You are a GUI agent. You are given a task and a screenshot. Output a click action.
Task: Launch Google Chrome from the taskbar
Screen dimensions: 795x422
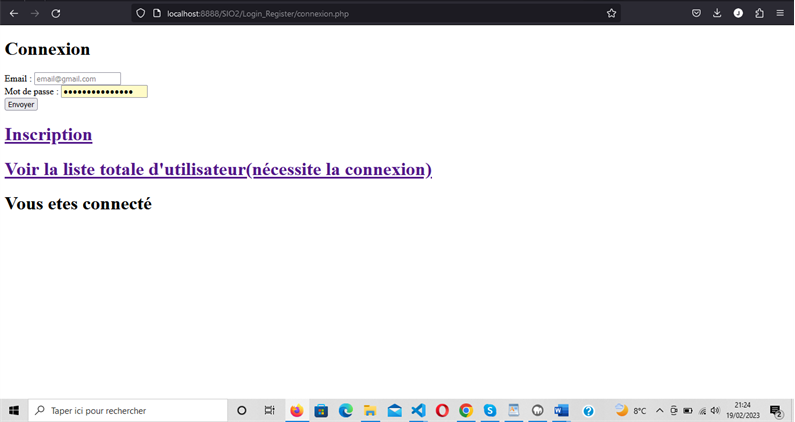point(466,410)
